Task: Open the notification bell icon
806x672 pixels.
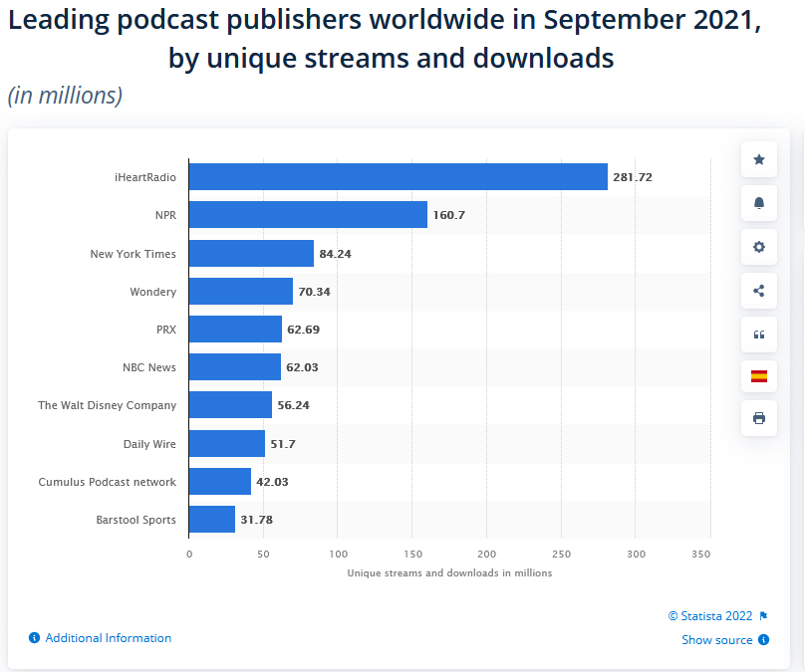Action: pyautogui.click(x=758, y=203)
